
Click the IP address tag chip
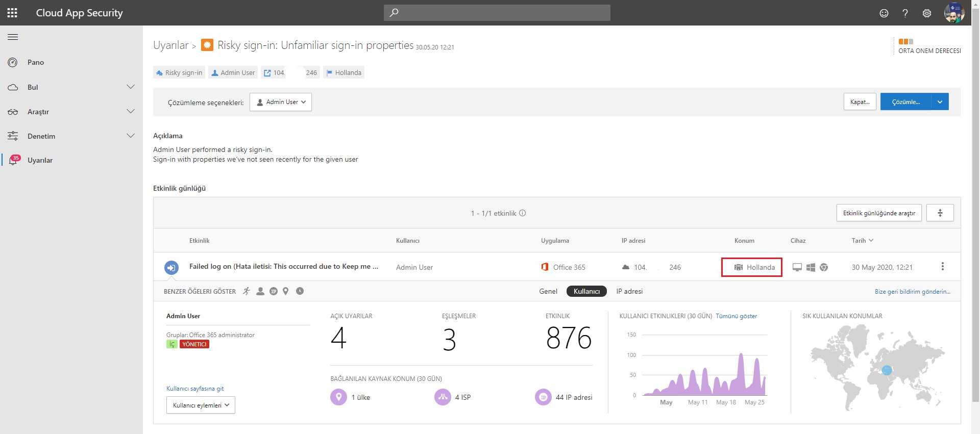tap(290, 72)
